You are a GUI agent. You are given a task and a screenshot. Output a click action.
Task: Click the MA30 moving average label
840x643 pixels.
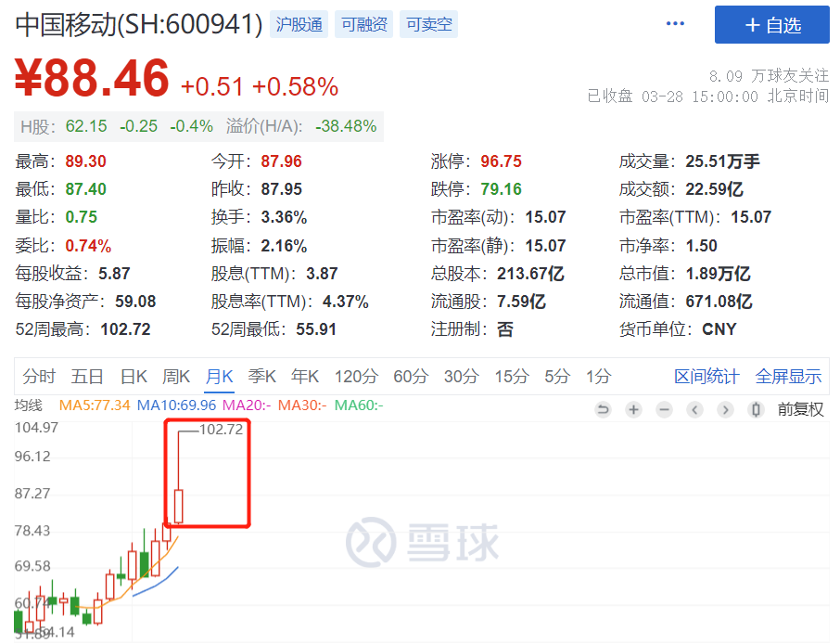point(302,405)
